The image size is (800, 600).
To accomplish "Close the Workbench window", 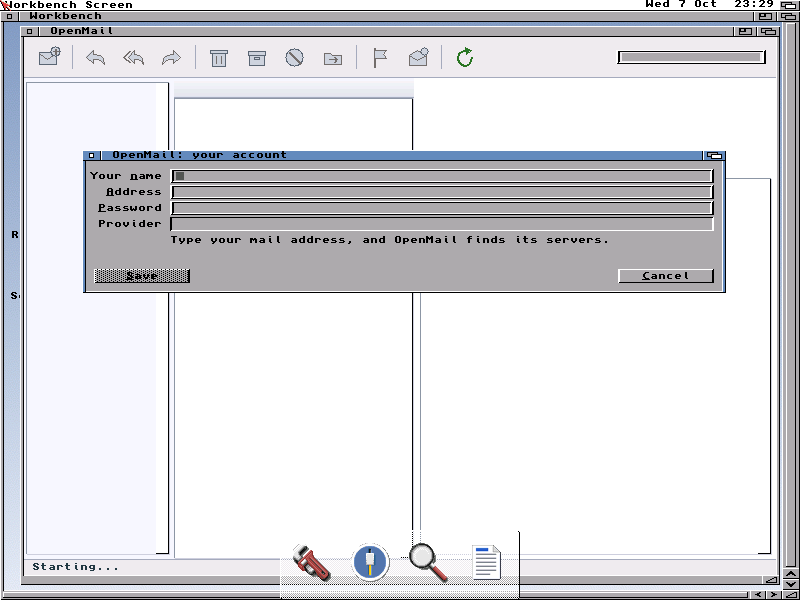I will [x=9, y=16].
